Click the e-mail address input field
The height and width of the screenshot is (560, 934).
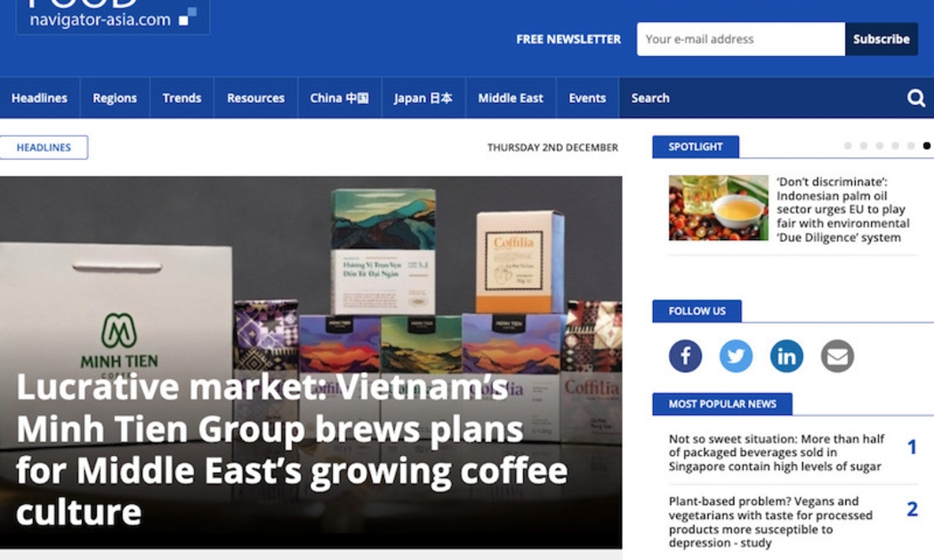(x=740, y=39)
